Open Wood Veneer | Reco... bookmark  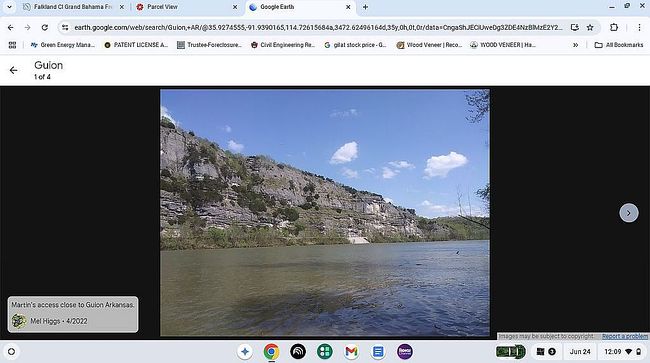tap(429, 45)
